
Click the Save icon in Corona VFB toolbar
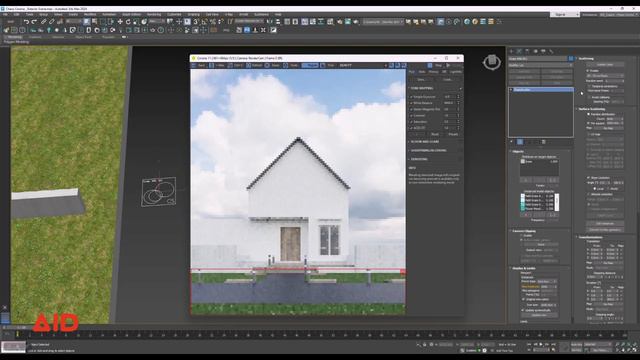(198, 65)
